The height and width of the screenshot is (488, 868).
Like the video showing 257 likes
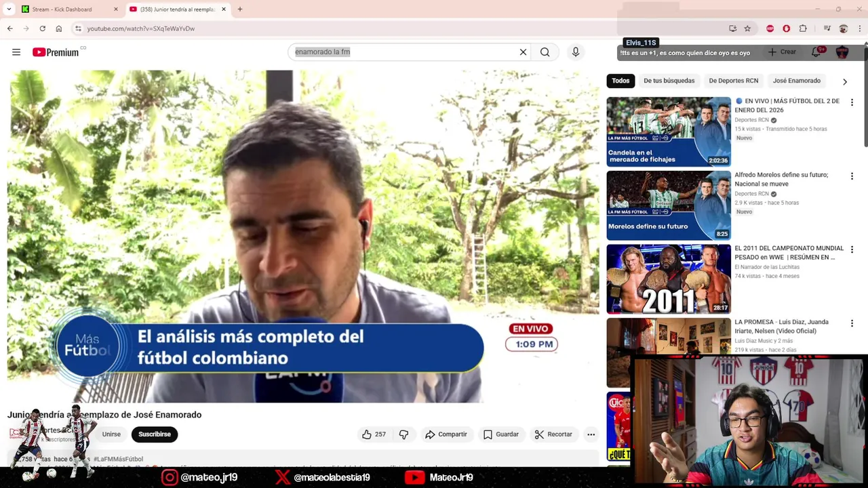pos(374,434)
